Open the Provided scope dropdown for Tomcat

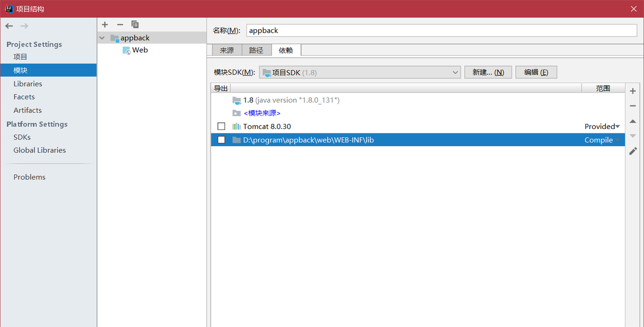[x=602, y=126]
